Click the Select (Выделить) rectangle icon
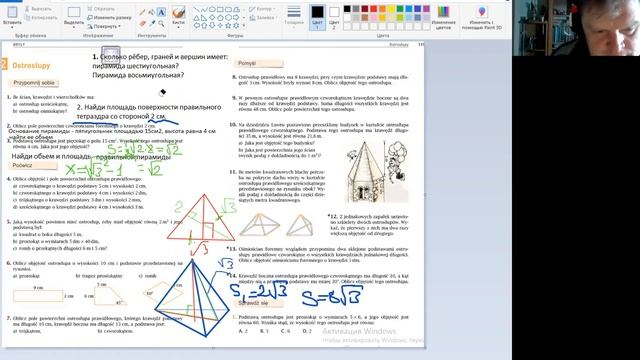 [x=74, y=12]
